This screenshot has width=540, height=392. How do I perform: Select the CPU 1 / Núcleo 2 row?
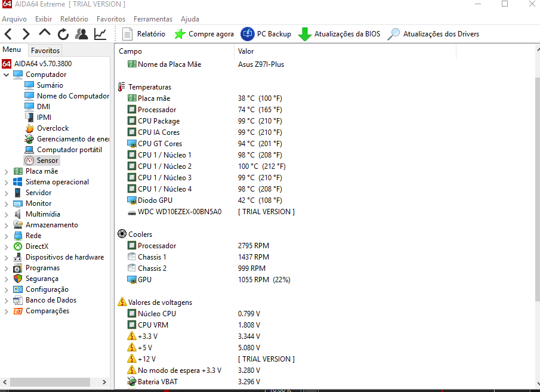click(x=206, y=166)
